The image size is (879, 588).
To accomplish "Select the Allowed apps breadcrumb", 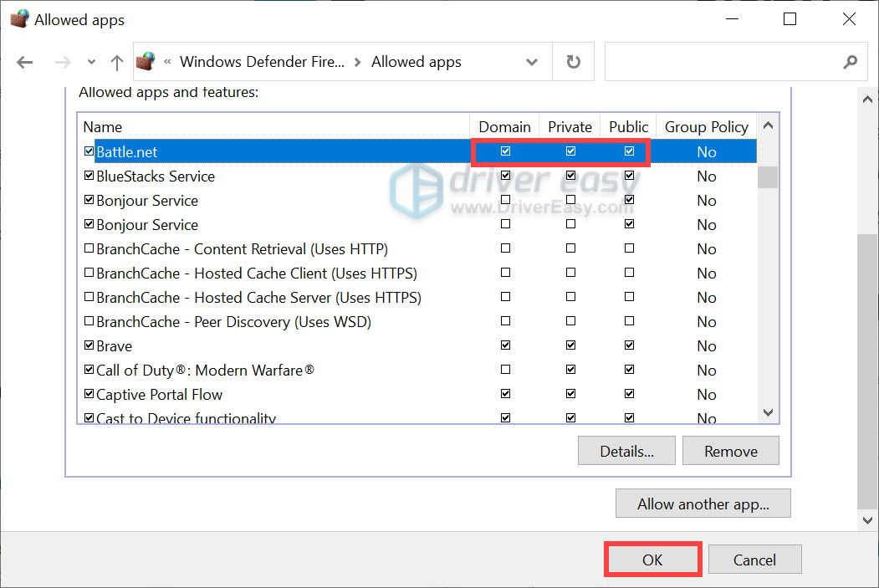I will pyautogui.click(x=416, y=62).
